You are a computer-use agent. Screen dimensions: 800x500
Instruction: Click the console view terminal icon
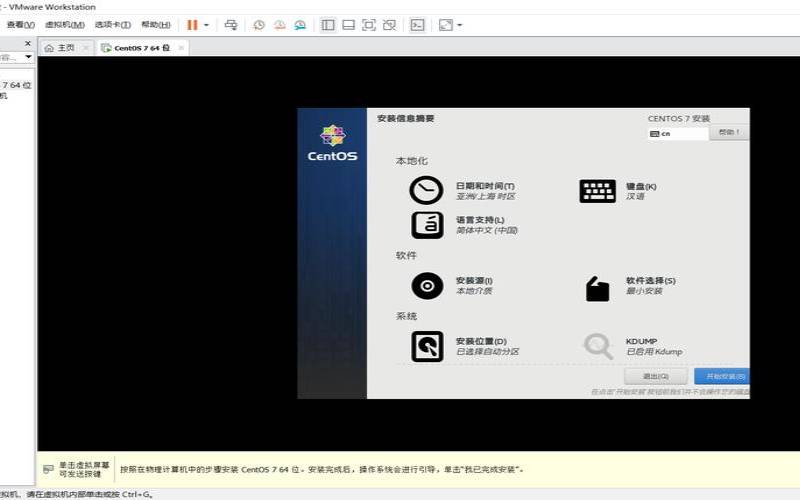(417, 25)
